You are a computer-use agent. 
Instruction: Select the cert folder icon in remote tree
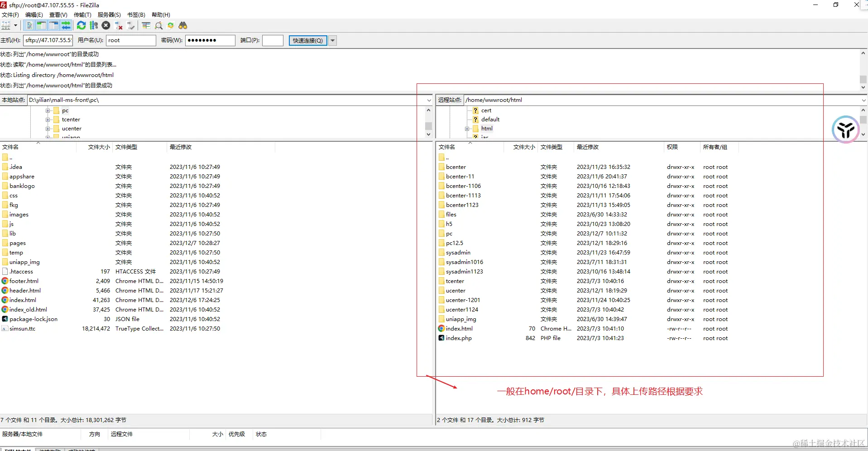475,110
